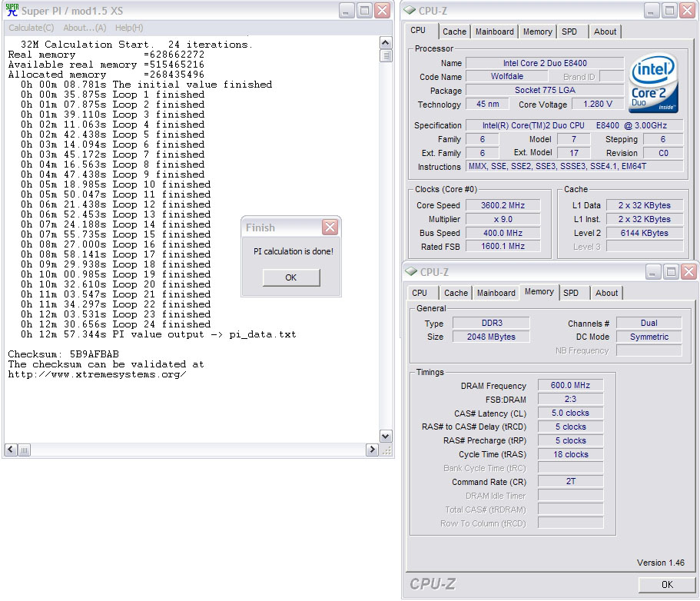Open About tab in CPU-Z processor window
The image size is (700, 601).
coord(605,32)
